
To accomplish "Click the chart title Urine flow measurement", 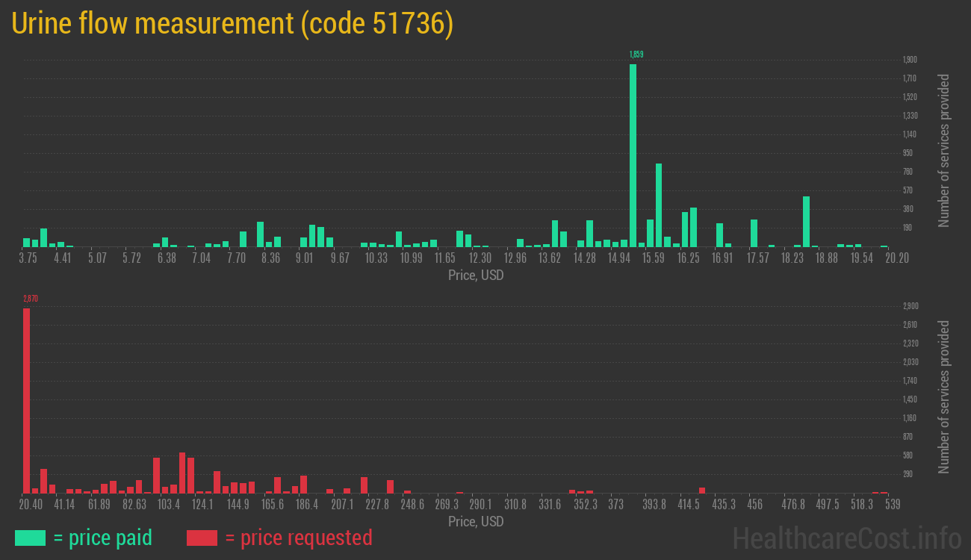I will click(x=232, y=24).
